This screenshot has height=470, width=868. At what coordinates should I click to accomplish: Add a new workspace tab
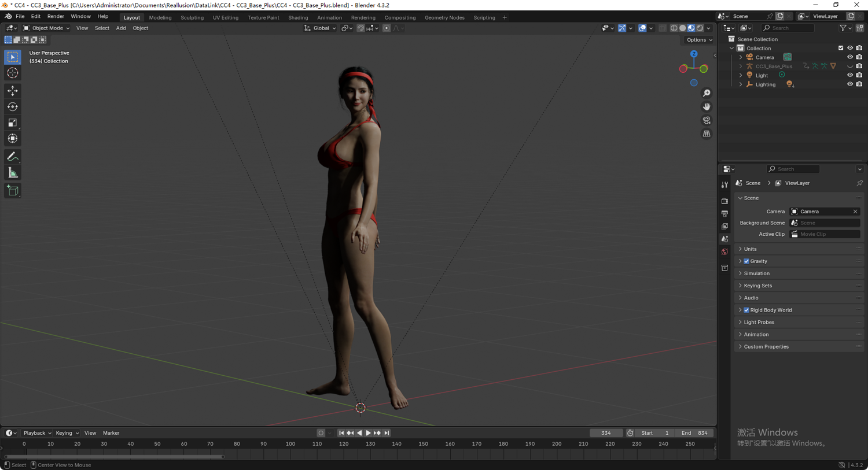(x=505, y=17)
